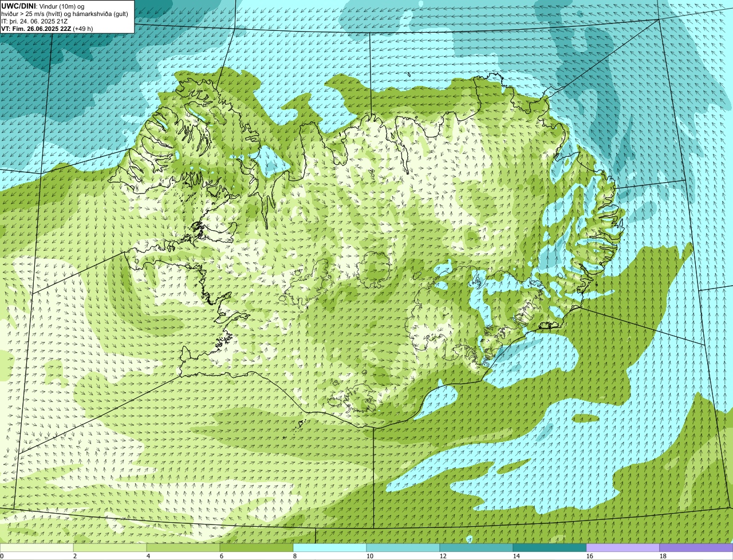The image size is (733, 560).
Task: Click the purple swatch above 18 m/s
Action: pyautogui.click(x=696, y=547)
